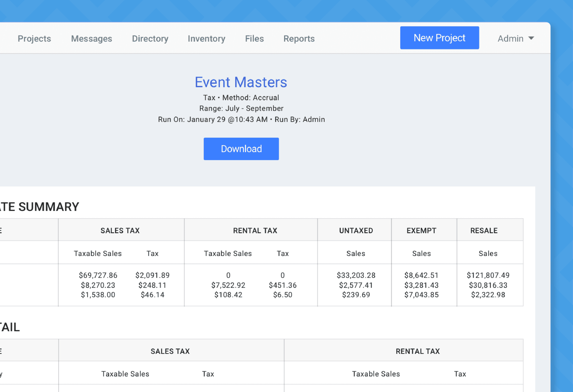Select the $1,538.00 taxable sales value
The height and width of the screenshot is (392, 573).
pyautogui.click(x=98, y=295)
